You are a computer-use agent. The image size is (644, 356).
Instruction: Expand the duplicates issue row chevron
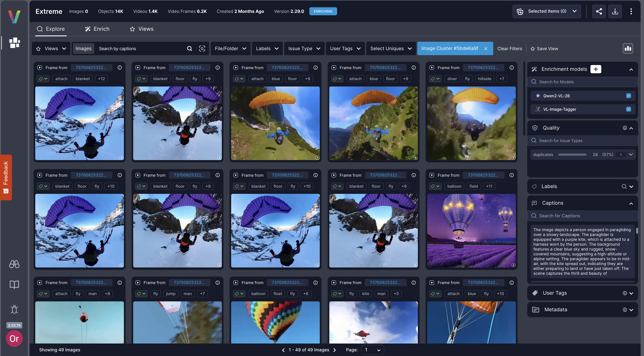[631, 154]
